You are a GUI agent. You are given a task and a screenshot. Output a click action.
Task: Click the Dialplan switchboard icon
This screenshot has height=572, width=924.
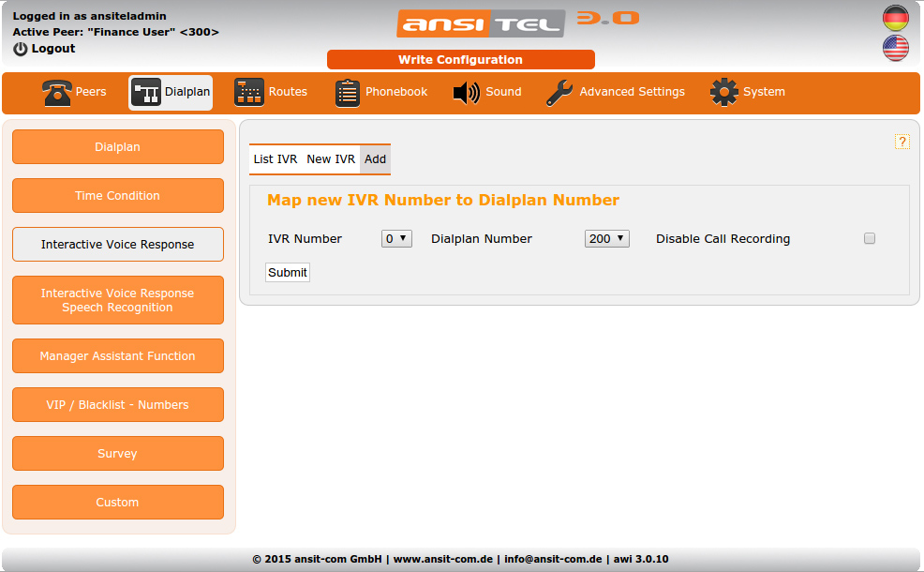[x=146, y=93]
